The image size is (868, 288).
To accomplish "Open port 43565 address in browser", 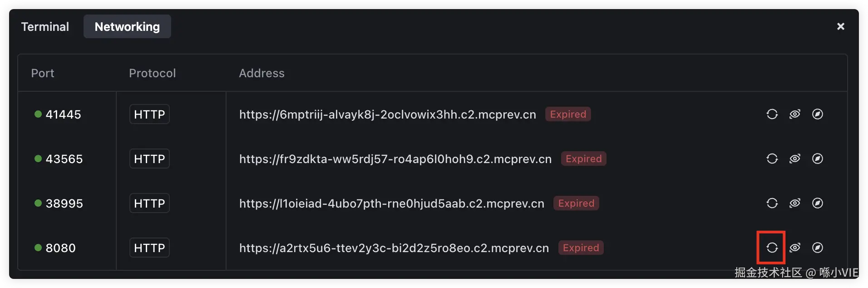I will (x=817, y=159).
